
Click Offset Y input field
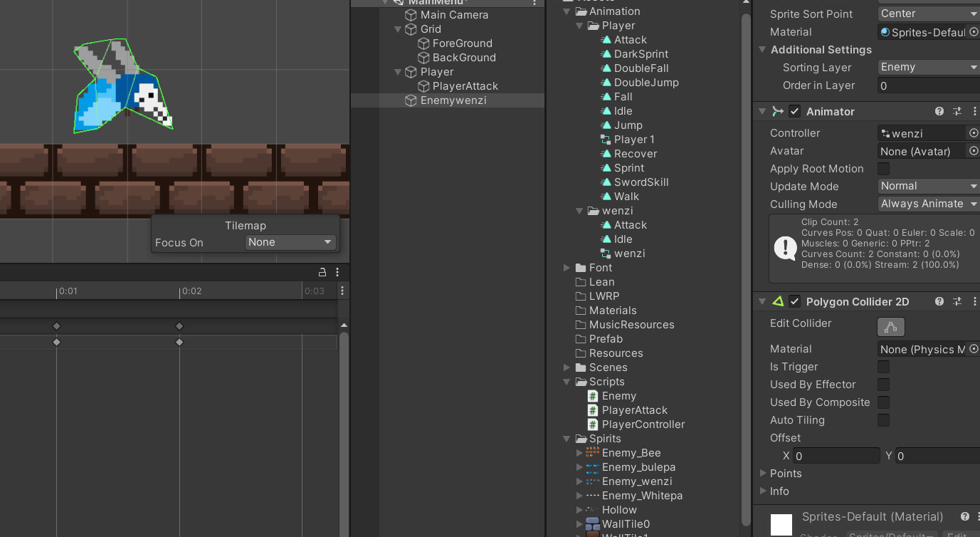click(937, 456)
